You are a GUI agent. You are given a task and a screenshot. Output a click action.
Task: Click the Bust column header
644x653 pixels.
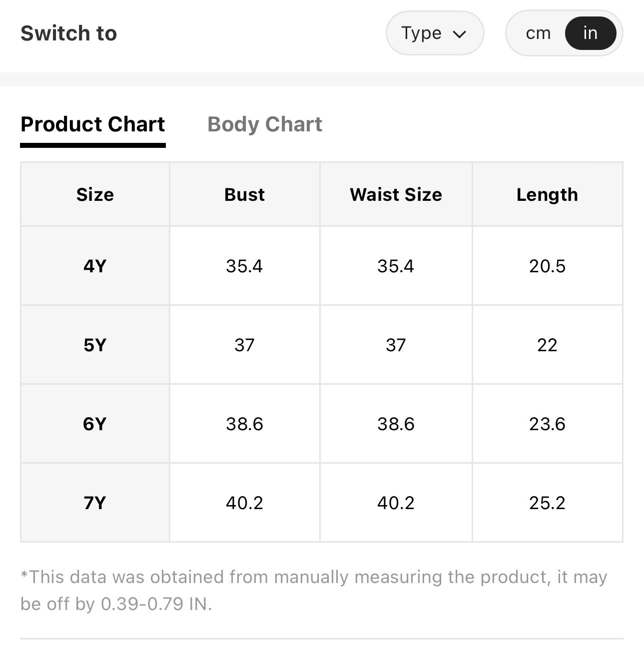point(244,194)
